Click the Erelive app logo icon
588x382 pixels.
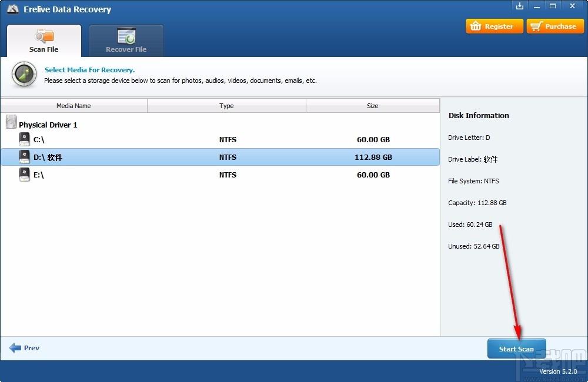(x=13, y=9)
